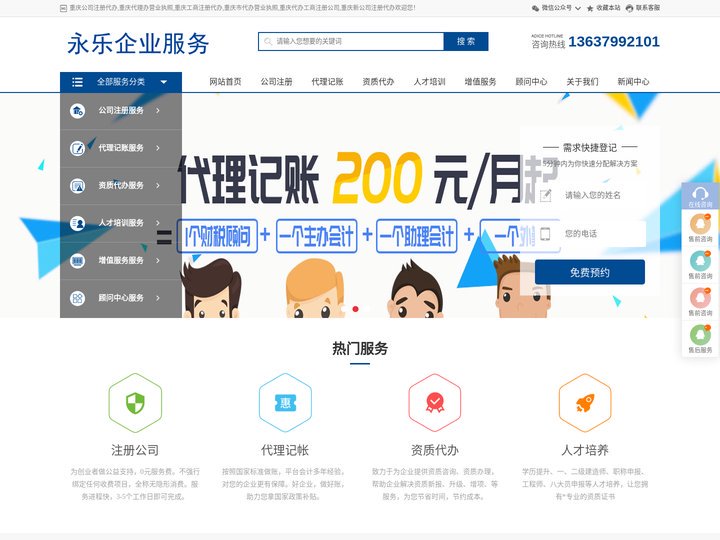720x540 pixels.
Task: Toggle the 全部服务分类 dropdown arrow
Action: click(x=164, y=82)
